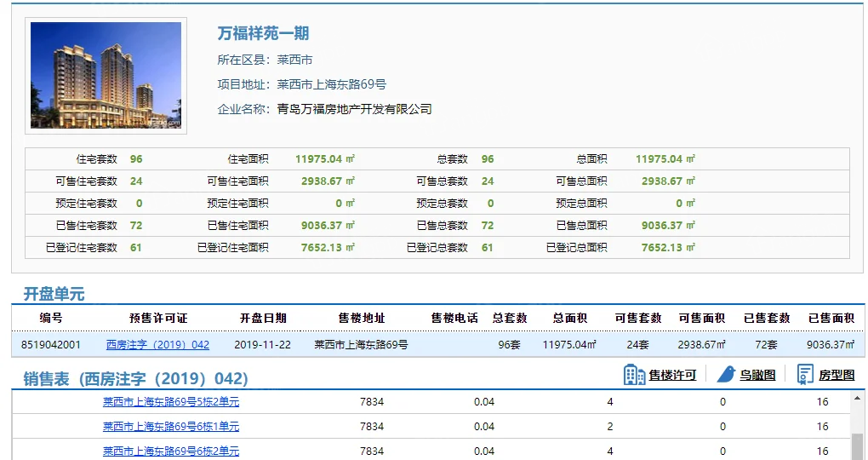Click the 已售面积 column header

pyautogui.click(x=831, y=318)
